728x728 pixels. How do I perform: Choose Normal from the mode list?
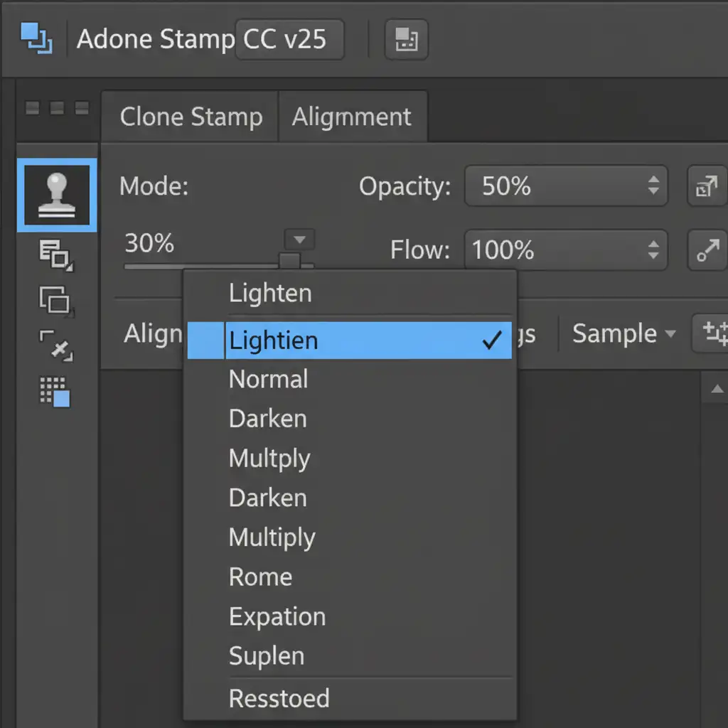268,379
